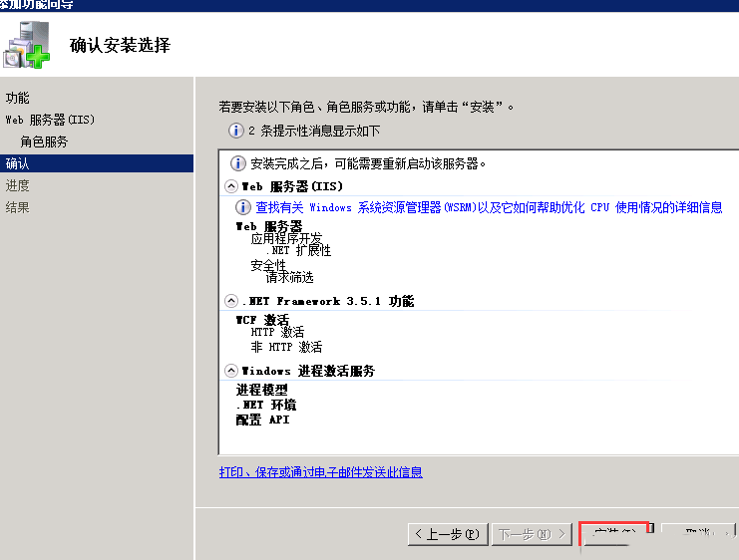Click the server-with-plus wizard header icon
The height and width of the screenshot is (560, 739).
pos(26,45)
